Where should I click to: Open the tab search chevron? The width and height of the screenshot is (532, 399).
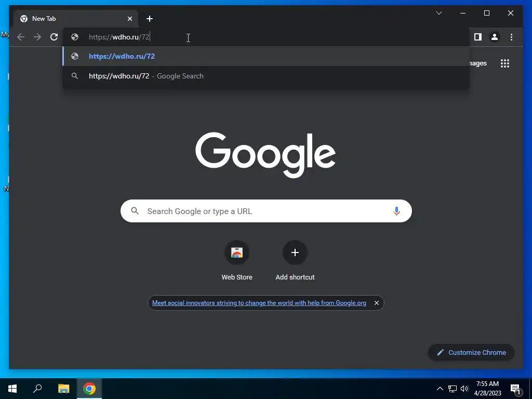438,13
